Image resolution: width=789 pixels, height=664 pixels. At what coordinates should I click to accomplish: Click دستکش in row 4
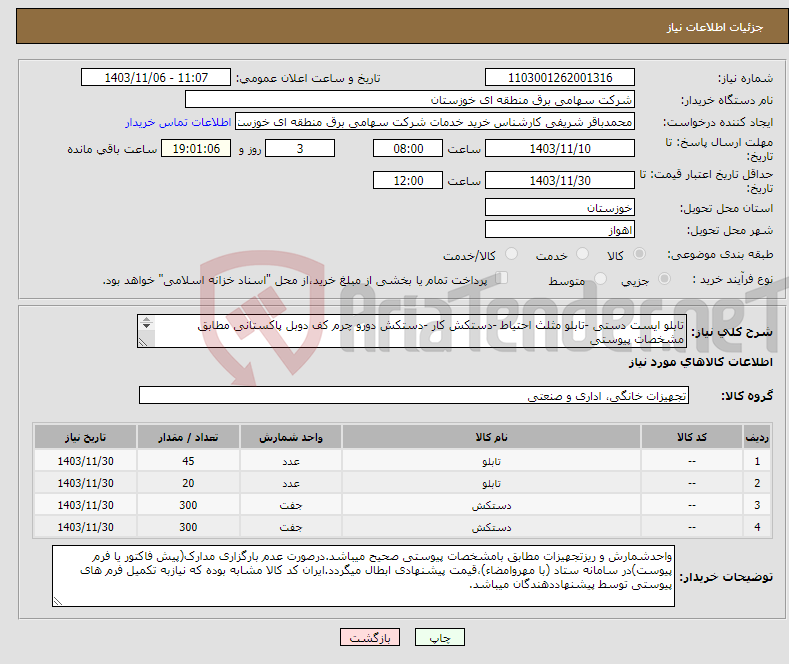pyautogui.click(x=492, y=528)
